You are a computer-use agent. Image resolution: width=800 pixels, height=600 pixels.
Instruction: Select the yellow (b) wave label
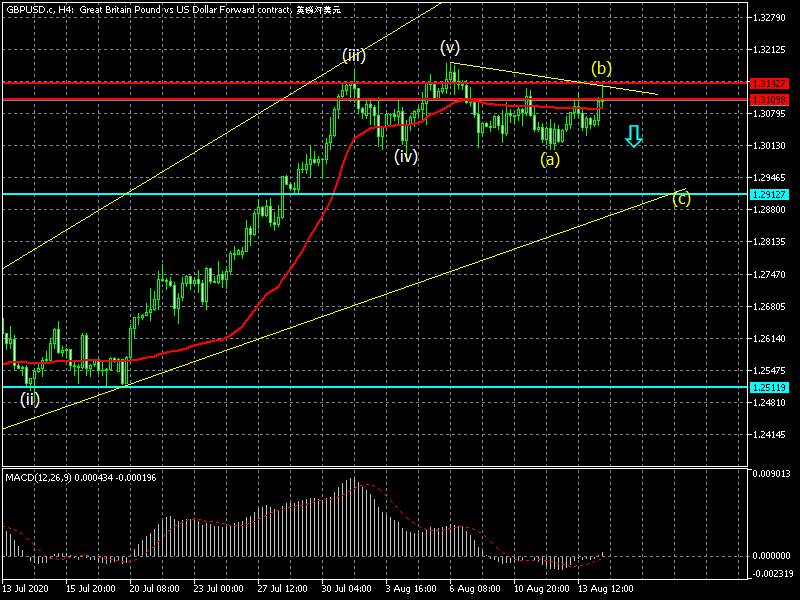tap(601, 68)
